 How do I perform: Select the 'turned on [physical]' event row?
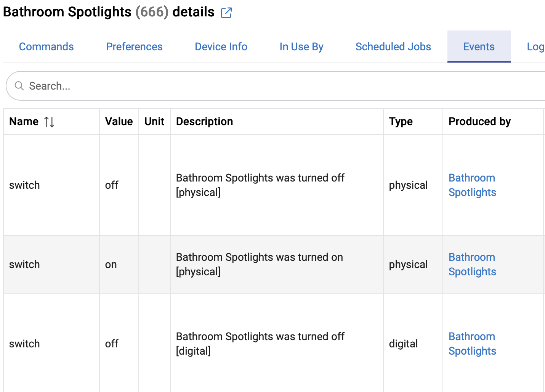click(259, 264)
